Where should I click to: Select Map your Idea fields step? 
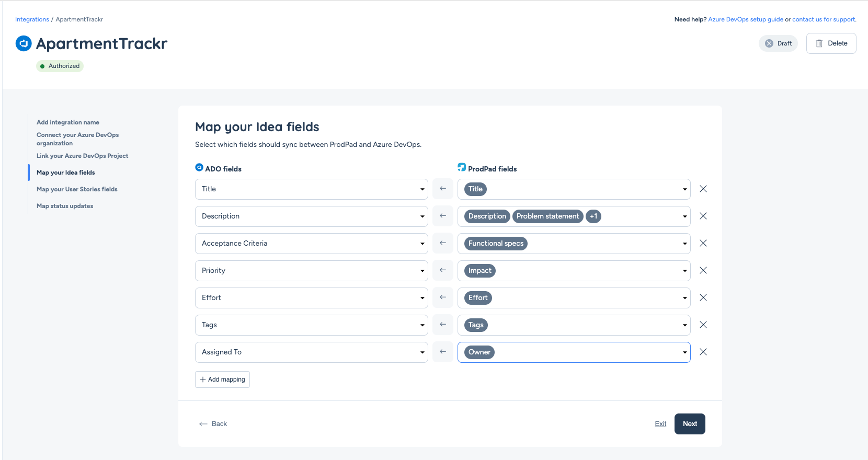tap(66, 172)
